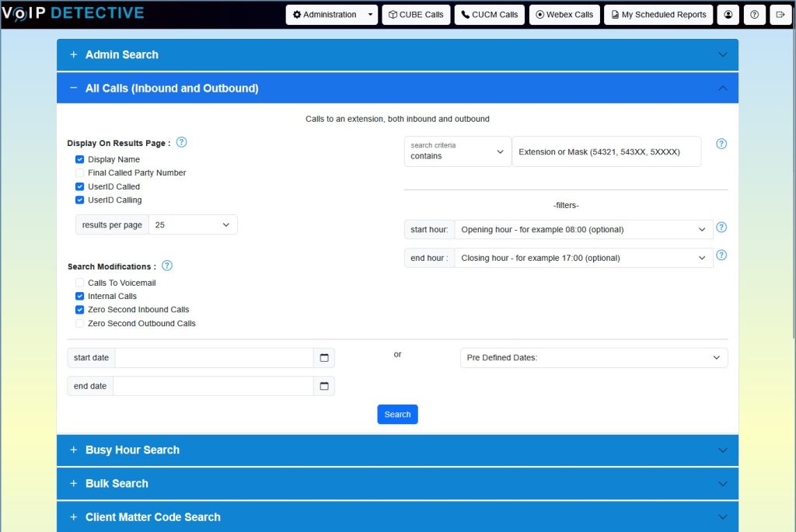796x532 pixels.
Task: Expand Bulk Search chevron
Action: 722,483
